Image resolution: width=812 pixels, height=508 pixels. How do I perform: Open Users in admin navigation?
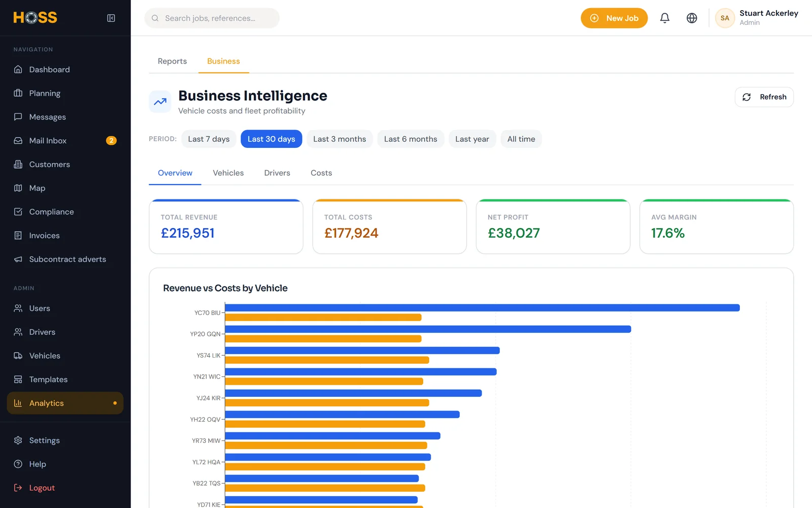[x=65, y=308]
